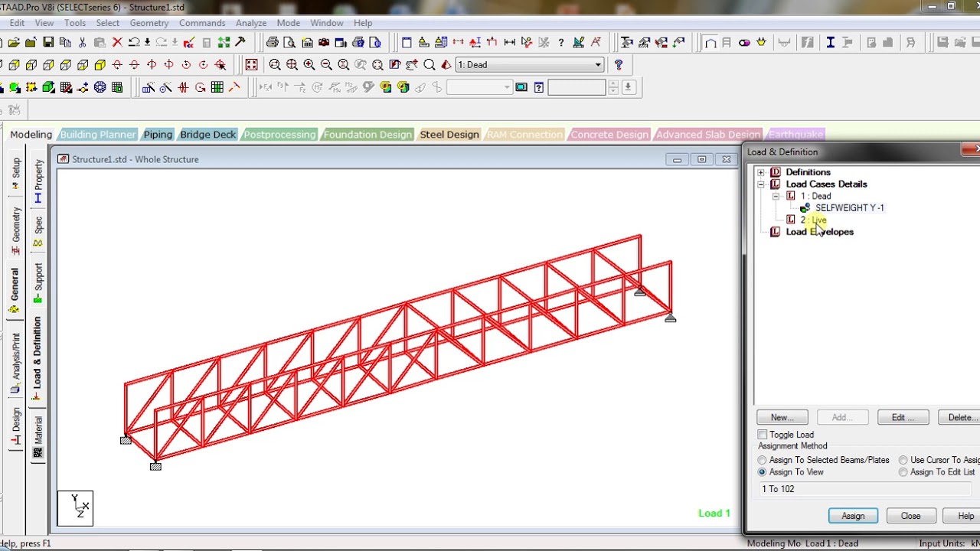980x551 pixels.
Task: Click the Zoom In magnifier icon
Action: tap(309, 65)
